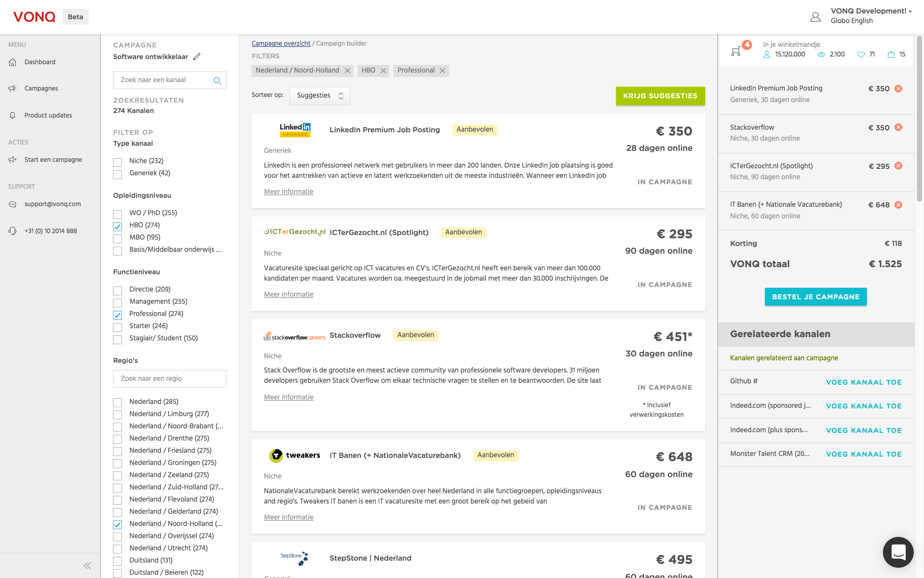
Task: Add Indeed.com (plus spons... channel
Action: 864,430
